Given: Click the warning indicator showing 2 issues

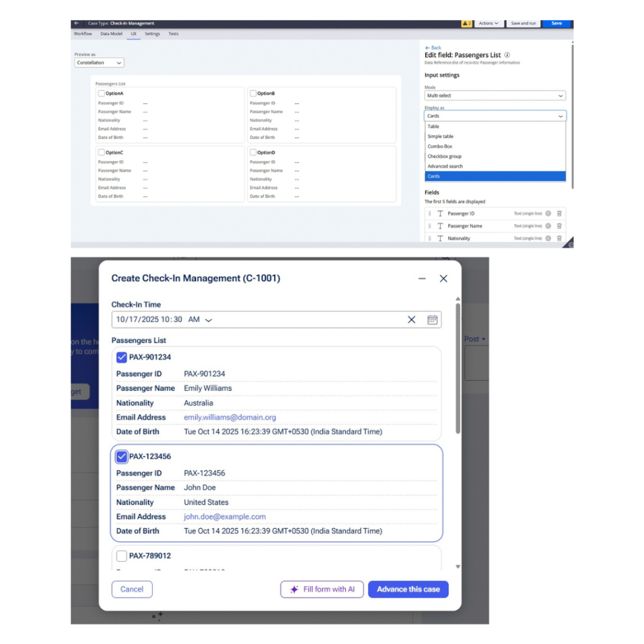Looking at the screenshot, I should [466, 23].
